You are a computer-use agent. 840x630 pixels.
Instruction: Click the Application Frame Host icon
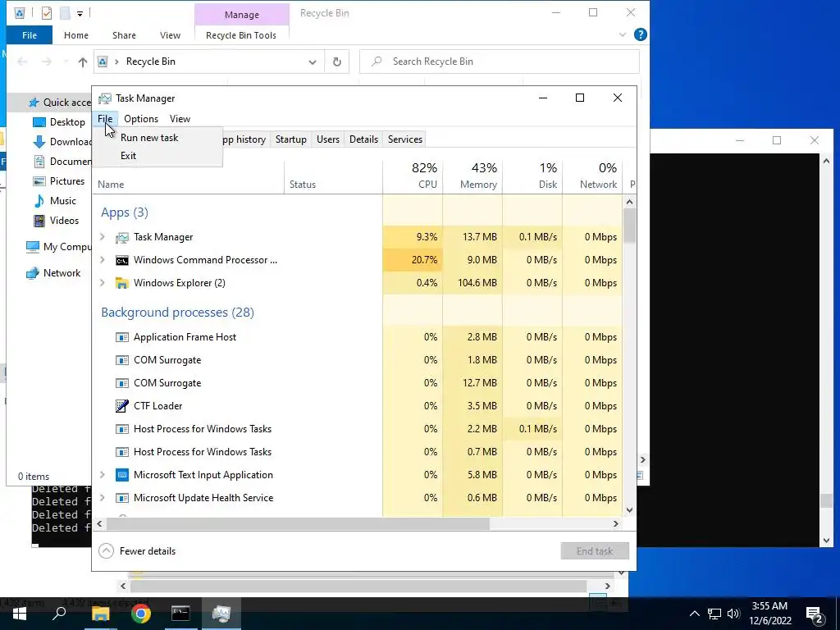click(x=122, y=337)
